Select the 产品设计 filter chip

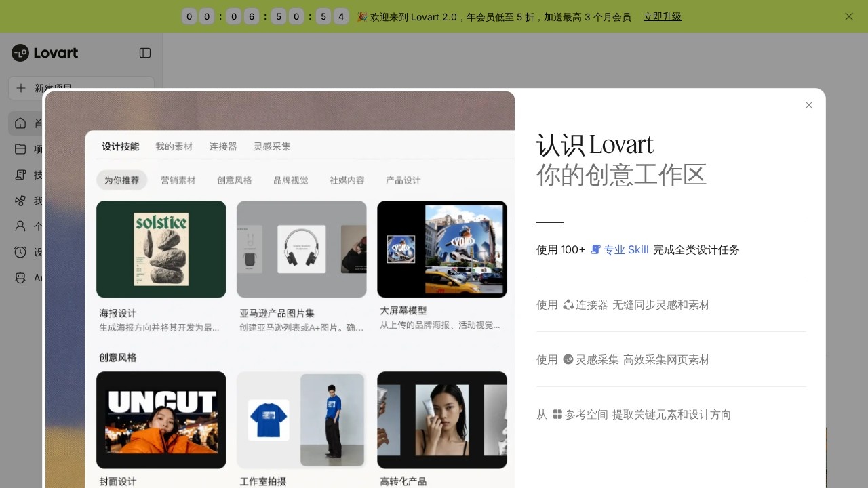403,180
